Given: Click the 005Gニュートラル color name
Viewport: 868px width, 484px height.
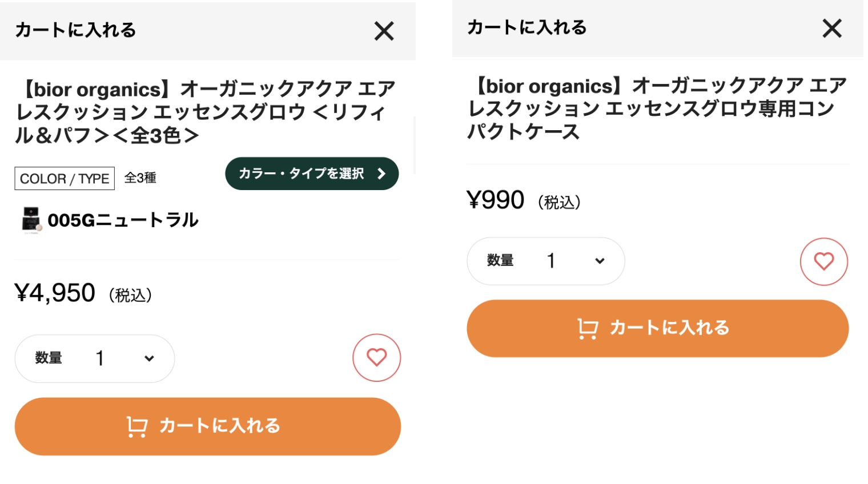Looking at the screenshot, I should point(123,220).
